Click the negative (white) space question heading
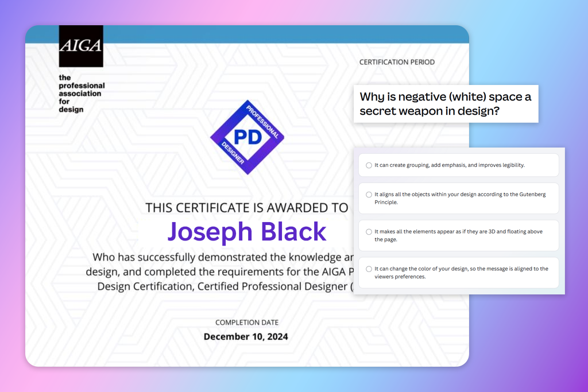 [x=446, y=104]
